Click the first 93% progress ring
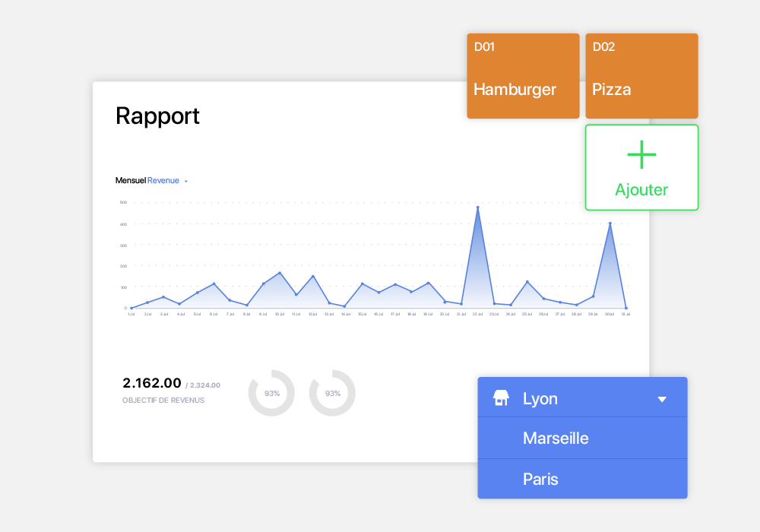Viewport: 760px width, 532px height. (x=271, y=393)
